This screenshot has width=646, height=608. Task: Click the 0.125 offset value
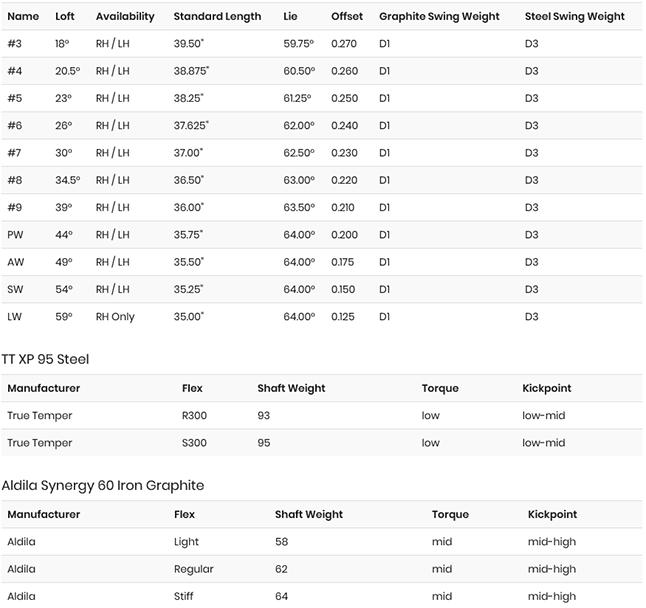click(345, 317)
